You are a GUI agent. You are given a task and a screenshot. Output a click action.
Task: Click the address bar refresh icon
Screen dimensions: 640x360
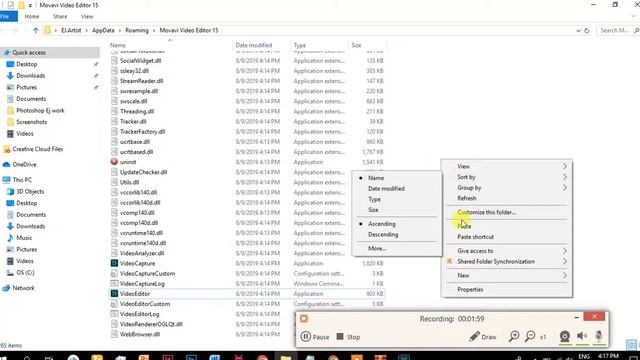[587, 31]
